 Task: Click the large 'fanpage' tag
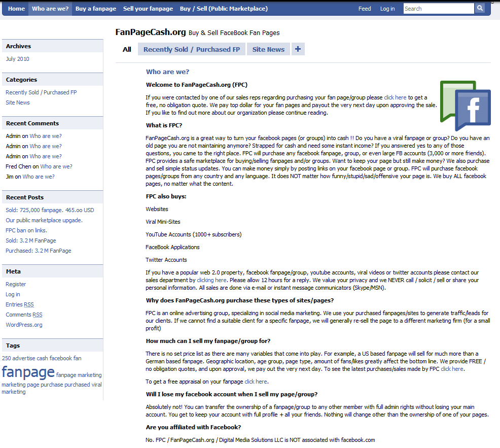28,372
